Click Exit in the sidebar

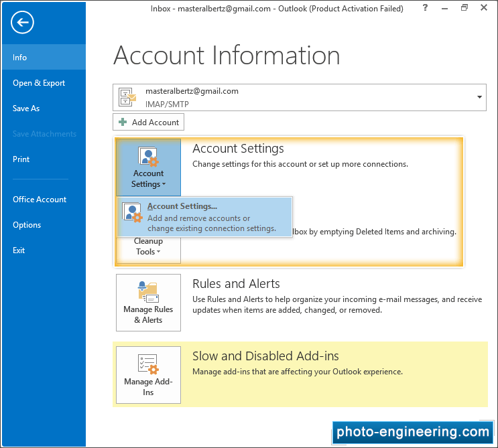tap(44, 250)
